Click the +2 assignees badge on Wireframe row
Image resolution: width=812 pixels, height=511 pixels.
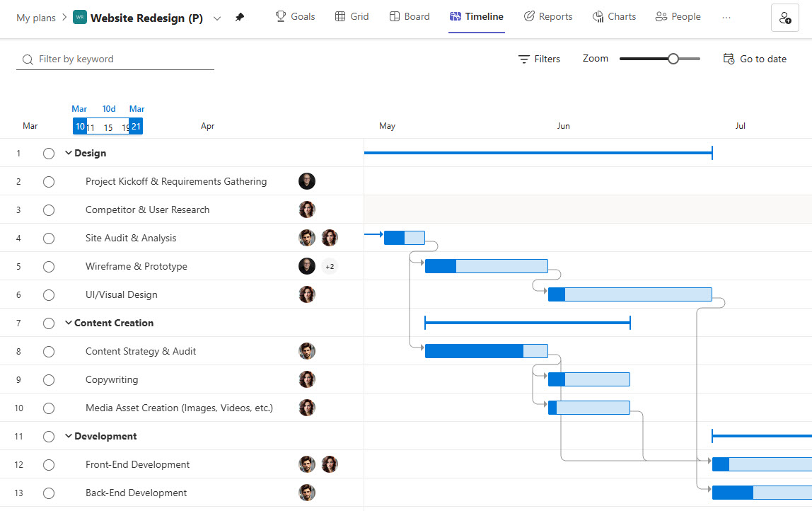coord(330,266)
